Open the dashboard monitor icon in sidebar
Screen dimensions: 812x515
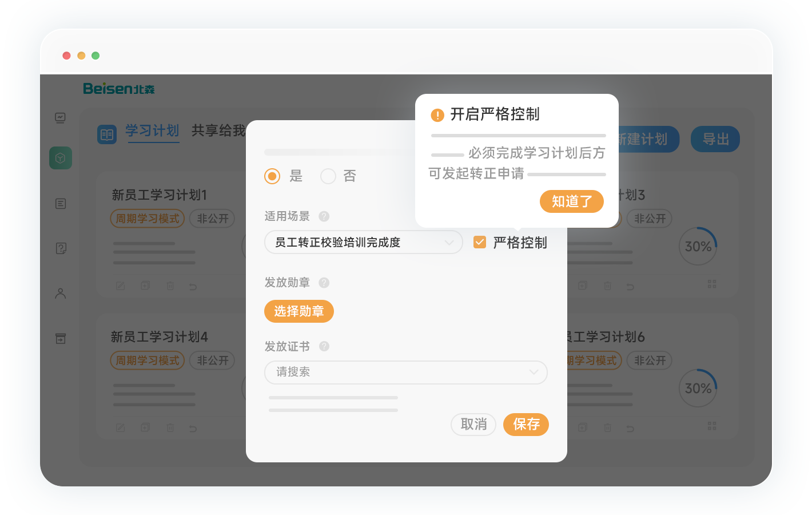(x=60, y=118)
